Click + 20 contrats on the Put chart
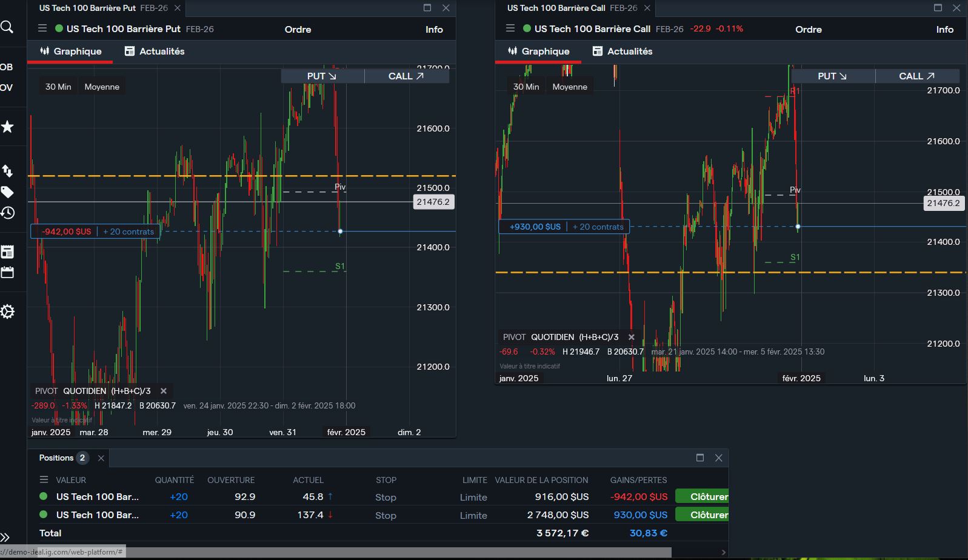This screenshot has height=560, width=968. click(129, 232)
